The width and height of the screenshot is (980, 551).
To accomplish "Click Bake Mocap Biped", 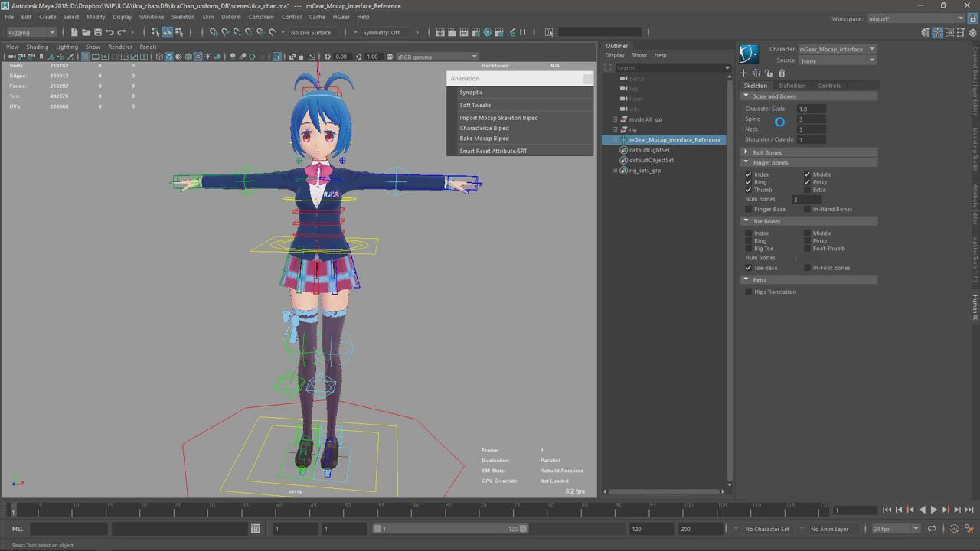I will [484, 139].
